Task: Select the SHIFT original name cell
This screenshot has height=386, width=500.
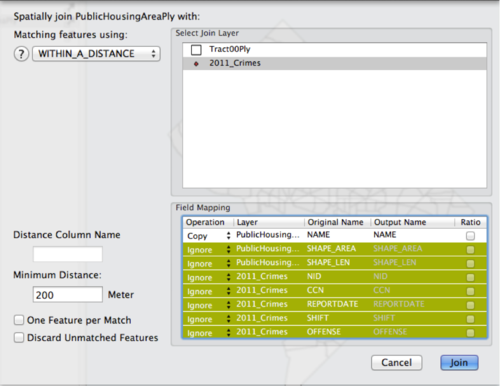Action: [x=337, y=318]
